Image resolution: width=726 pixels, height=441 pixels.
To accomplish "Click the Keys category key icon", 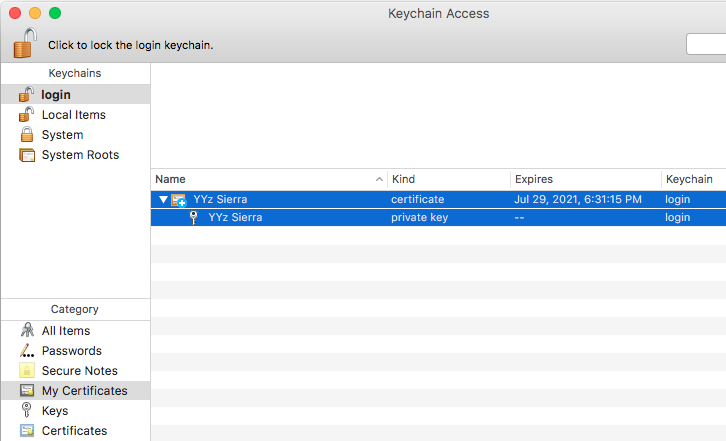I will pos(27,411).
